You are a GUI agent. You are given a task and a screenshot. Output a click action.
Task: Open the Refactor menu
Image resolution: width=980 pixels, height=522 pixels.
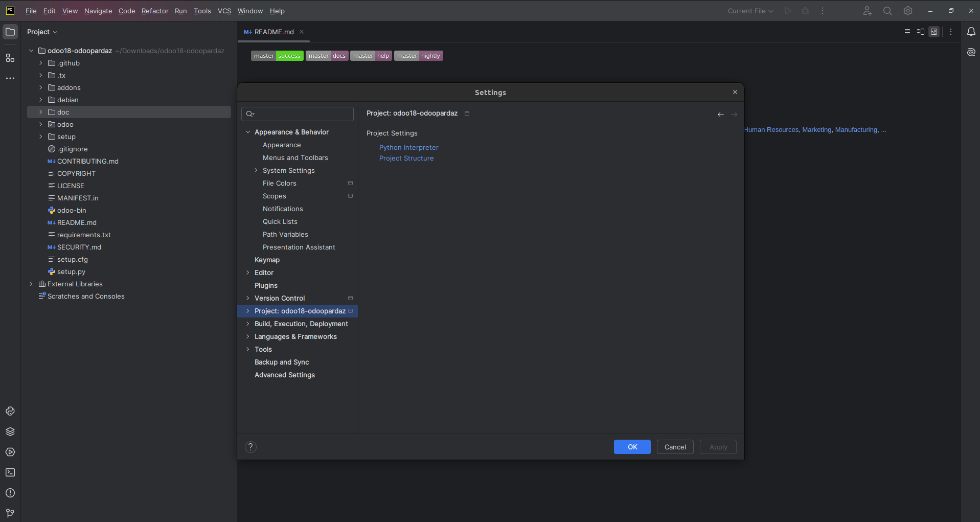(x=155, y=11)
